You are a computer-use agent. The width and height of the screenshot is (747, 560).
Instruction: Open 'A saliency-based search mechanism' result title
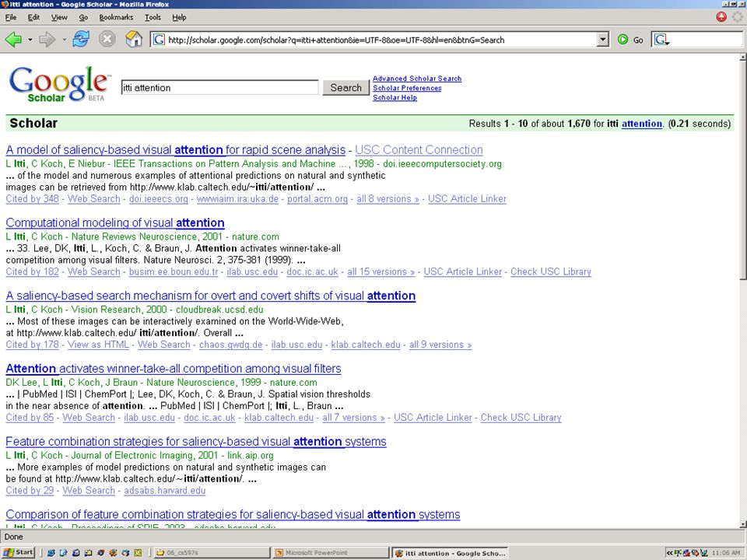[211, 296]
